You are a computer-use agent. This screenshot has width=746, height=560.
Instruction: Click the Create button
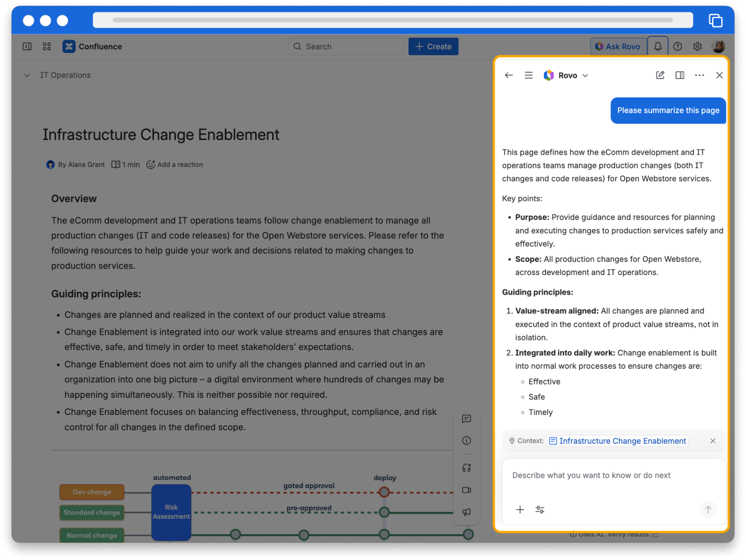433,46
